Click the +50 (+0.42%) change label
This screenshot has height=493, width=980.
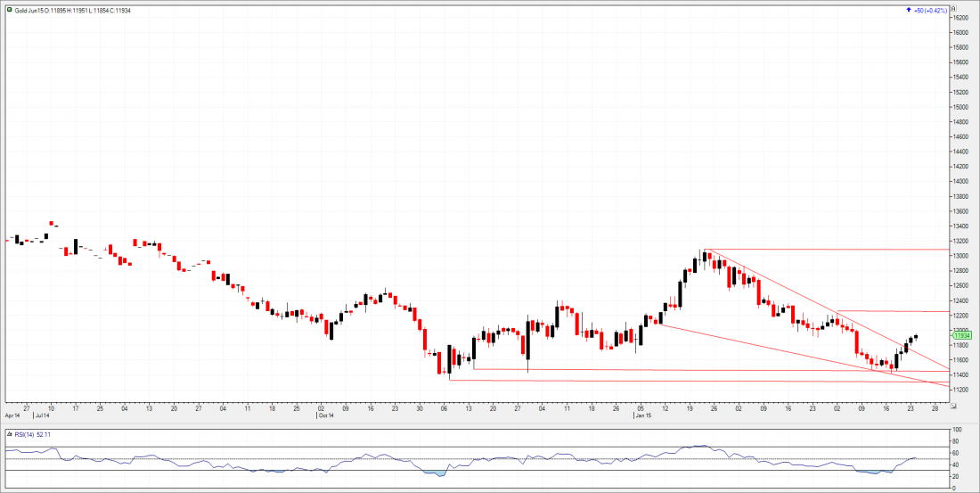tap(929, 10)
